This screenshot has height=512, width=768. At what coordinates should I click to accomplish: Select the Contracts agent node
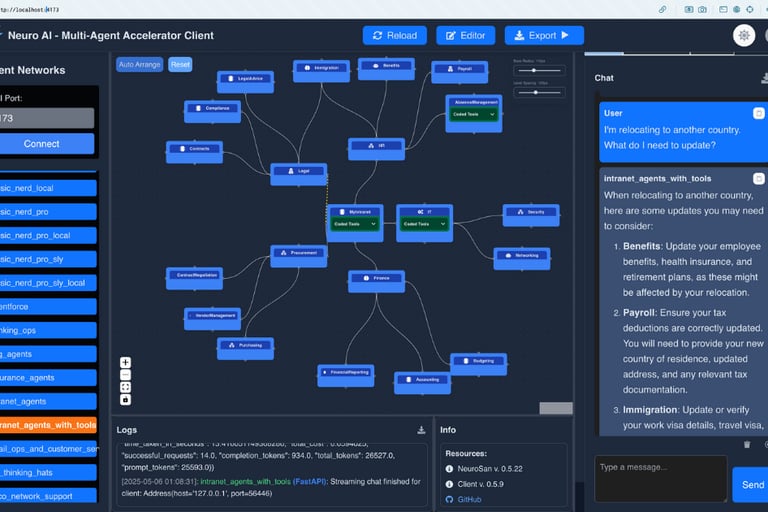(x=194, y=152)
